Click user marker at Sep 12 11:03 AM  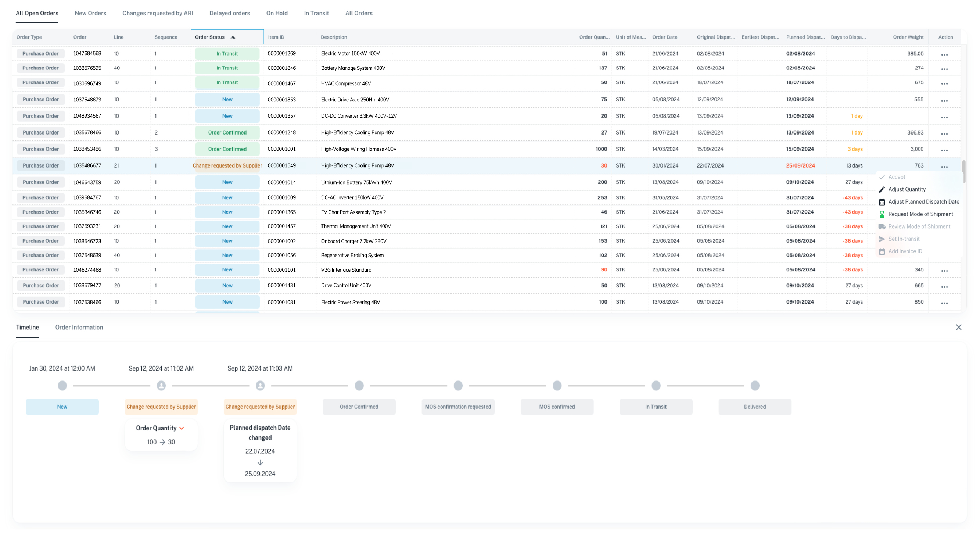260,386
